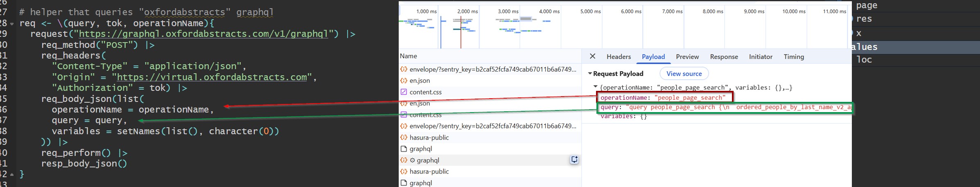Collapse the operationName payload object tree

[x=596, y=87]
